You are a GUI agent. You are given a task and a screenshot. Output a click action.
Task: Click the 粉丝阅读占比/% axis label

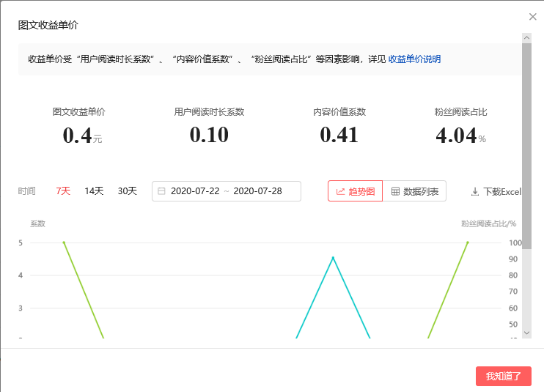pyautogui.click(x=488, y=223)
